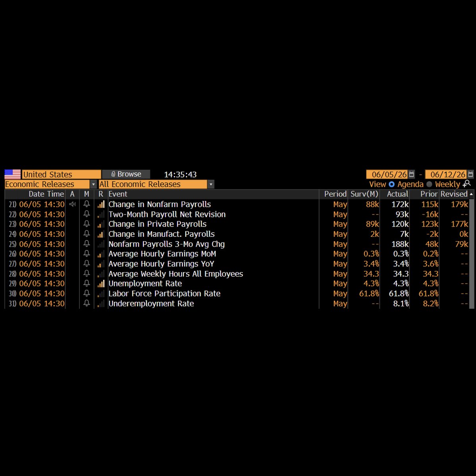Click the Browse button
476x476 pixels.
tap(126, 174)
